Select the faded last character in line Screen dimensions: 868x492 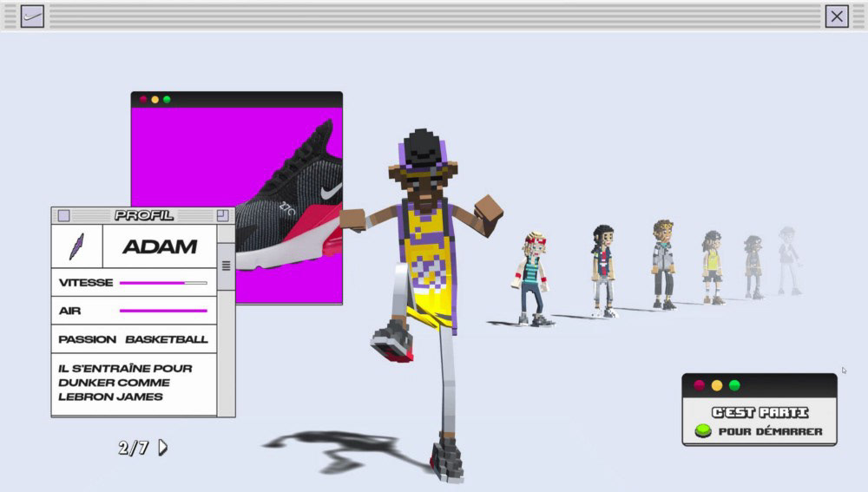[x=789, y=260]
